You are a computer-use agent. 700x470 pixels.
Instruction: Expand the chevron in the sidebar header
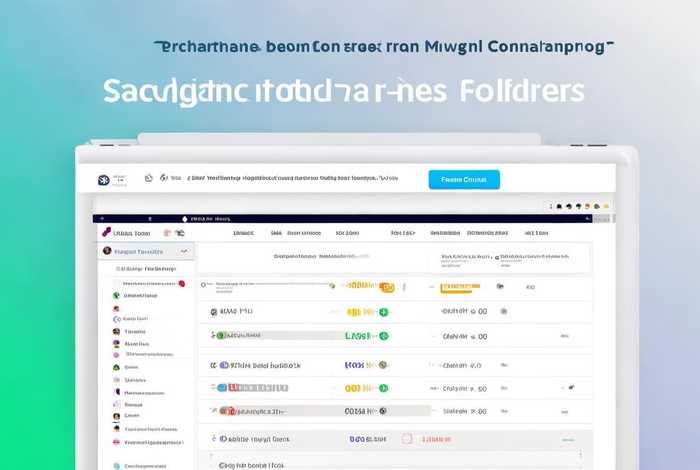183,252
